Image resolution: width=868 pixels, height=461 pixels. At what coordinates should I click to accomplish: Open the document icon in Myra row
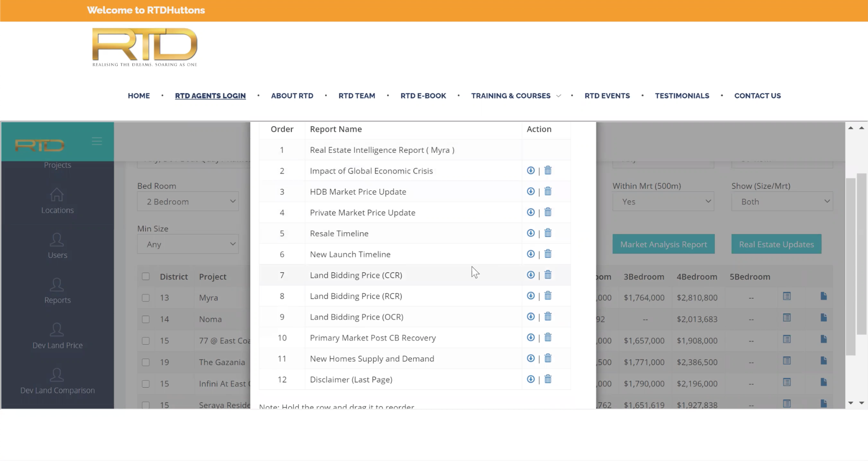[x=824, y=296]
